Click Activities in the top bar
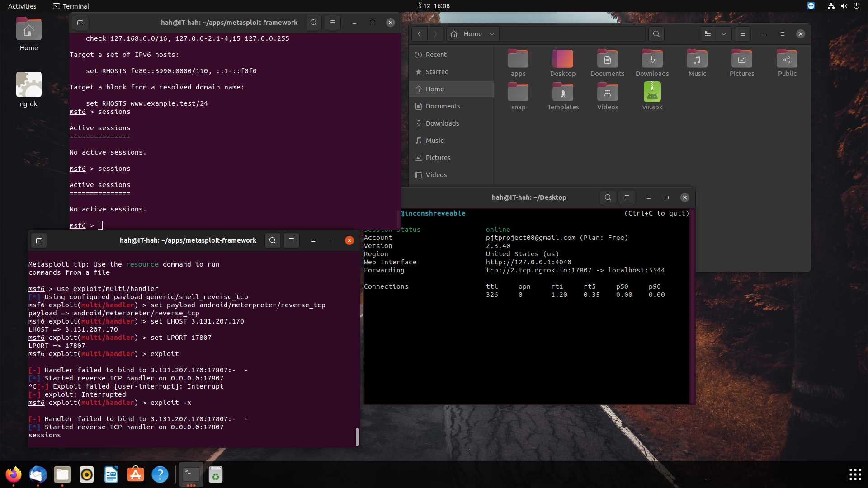This screenshot has height=488, width=868. pyautogui.click(x=22, y=6)
